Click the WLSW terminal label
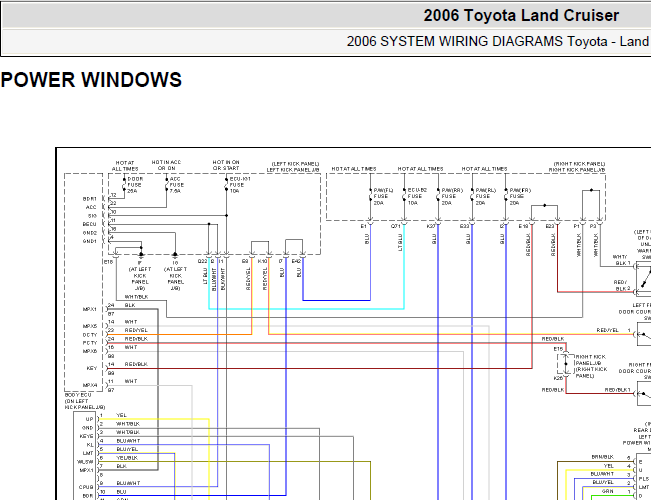 coord(86,462)
